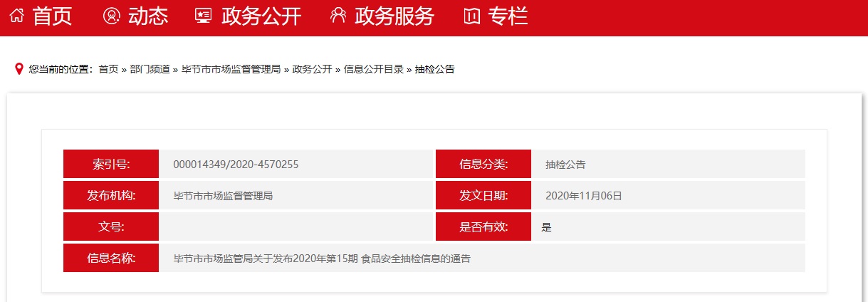Open the 政务公开 navigation menu item
This screenshot has height=302, width=868.
[261, 16]
